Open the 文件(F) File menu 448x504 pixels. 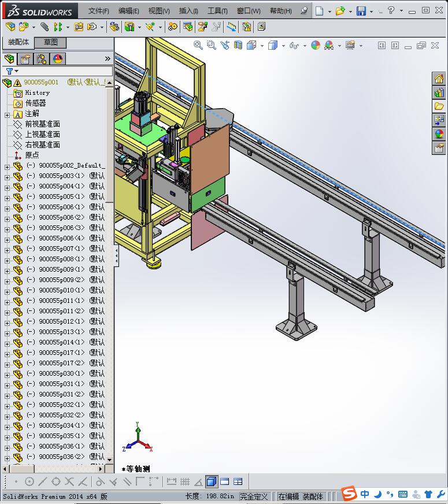click(x=99, y=11)
